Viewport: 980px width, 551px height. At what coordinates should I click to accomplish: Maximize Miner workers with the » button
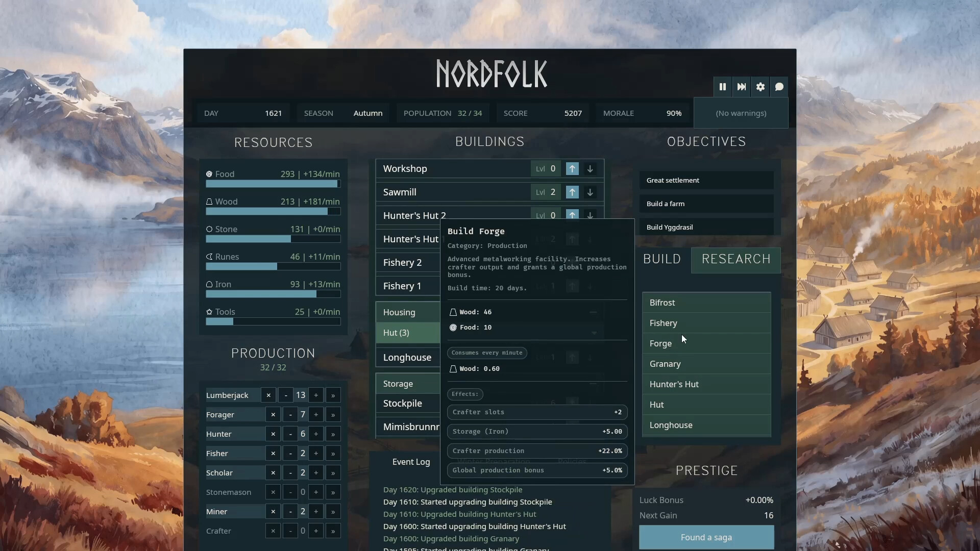click(333, 512)
